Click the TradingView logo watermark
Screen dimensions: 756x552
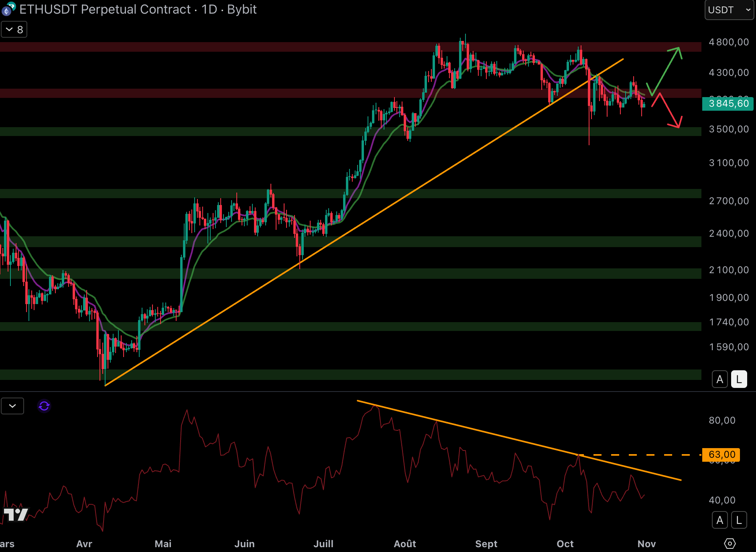coord(16,514)
